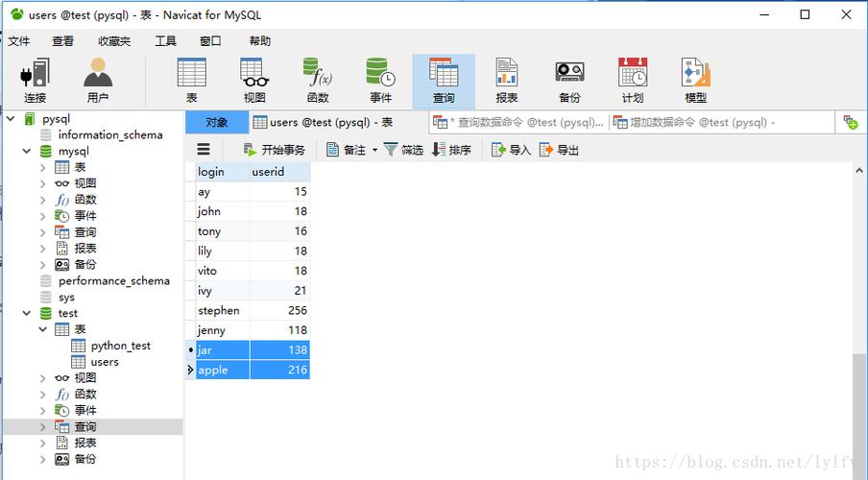Open the 模型 model toolbar icon

(696, 81)
